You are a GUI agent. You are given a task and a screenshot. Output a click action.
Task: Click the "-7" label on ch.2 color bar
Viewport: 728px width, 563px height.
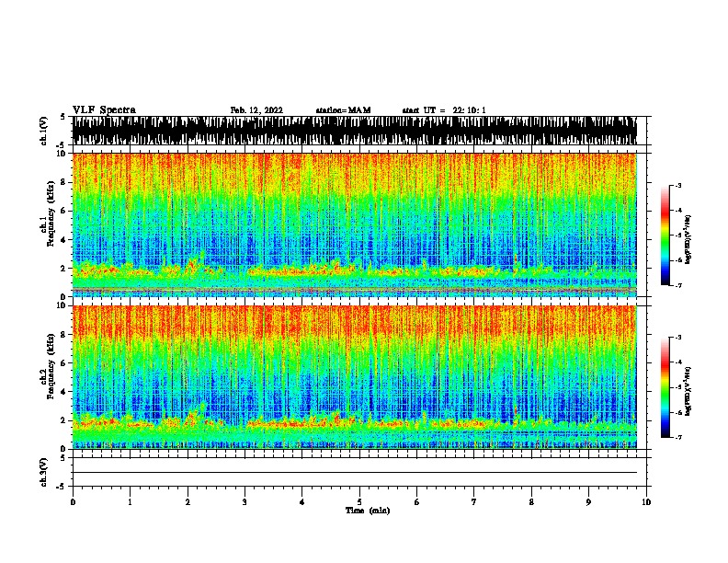[x=677, y=437]
